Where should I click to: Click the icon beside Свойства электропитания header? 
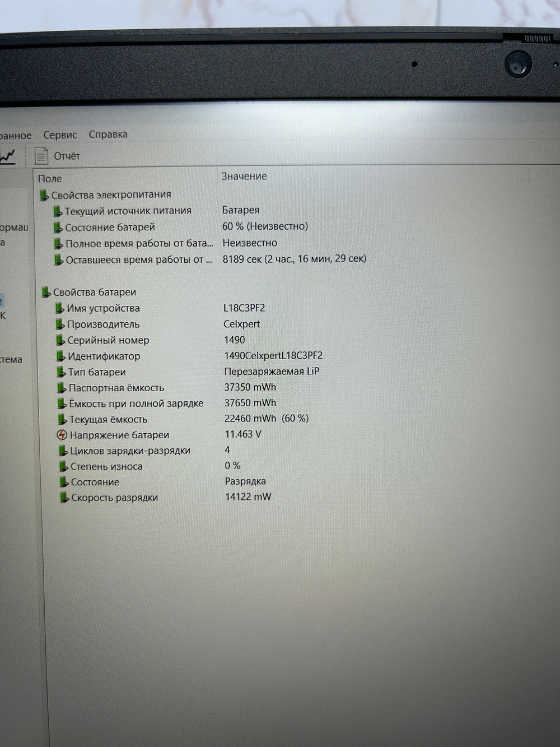pos(44,194)
